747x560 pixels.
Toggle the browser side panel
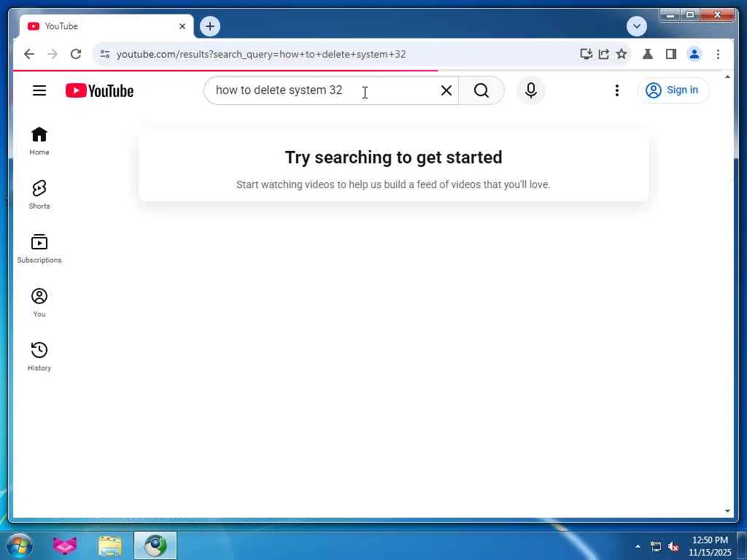[x=671, y=54]
